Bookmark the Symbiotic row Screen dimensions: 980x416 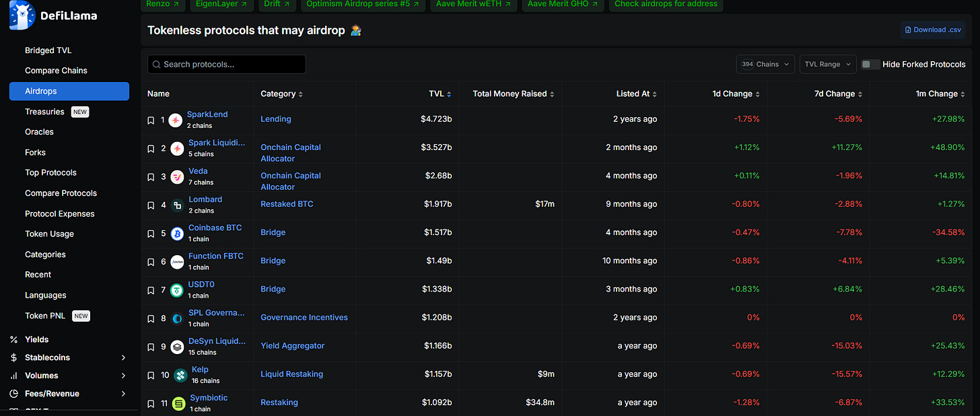(x=151, y=403)
